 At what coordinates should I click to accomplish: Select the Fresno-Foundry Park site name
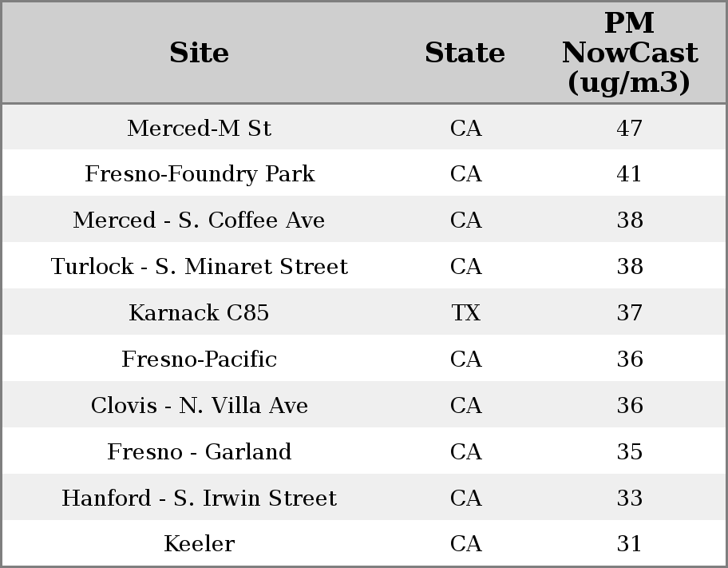coord(200,174)
